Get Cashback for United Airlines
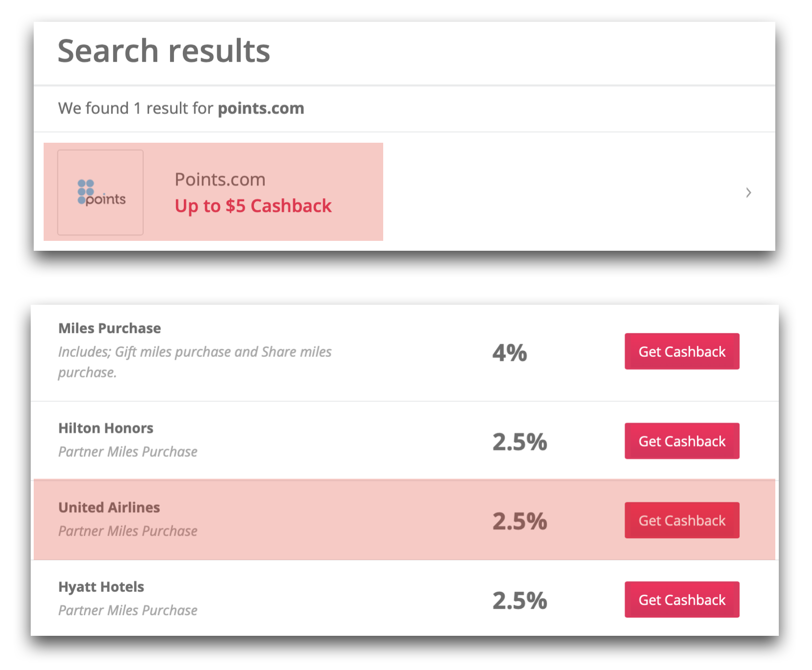The image size is (812, 670). click(x=682, y=520)
